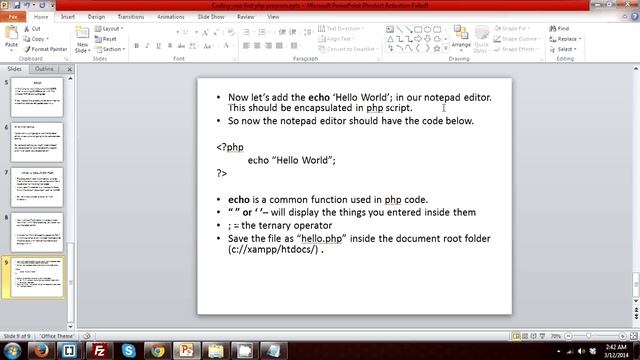Click the Decrease List Level icon
640x360 pixels.
click(282, 32)
